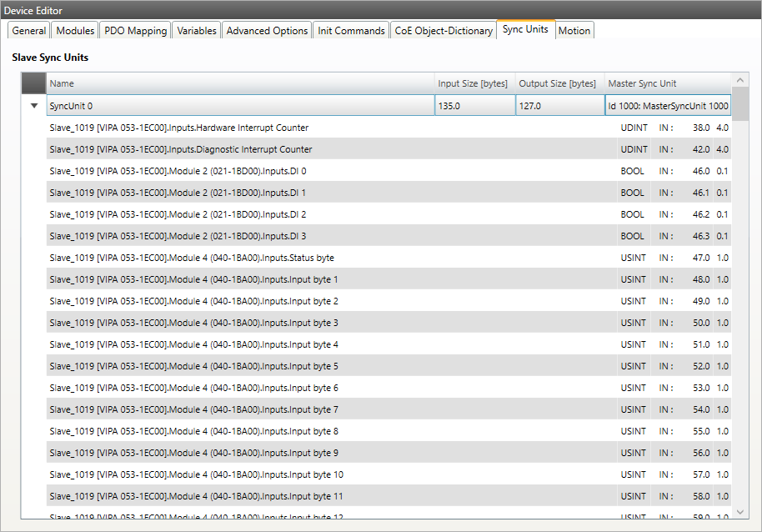Select the Variables tab
This screenshot has width=762, height=532.
pyautogui.click(x=197, y=31)
